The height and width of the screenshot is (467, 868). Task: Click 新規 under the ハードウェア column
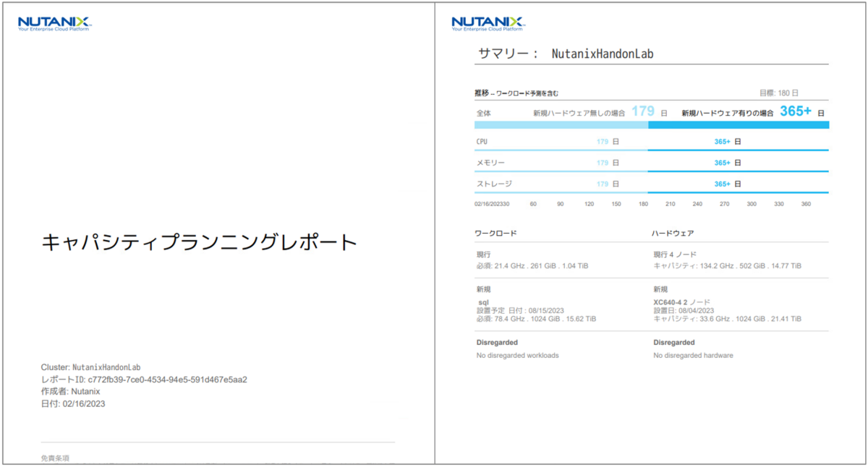pyautogui.click(x=661, y=288)
